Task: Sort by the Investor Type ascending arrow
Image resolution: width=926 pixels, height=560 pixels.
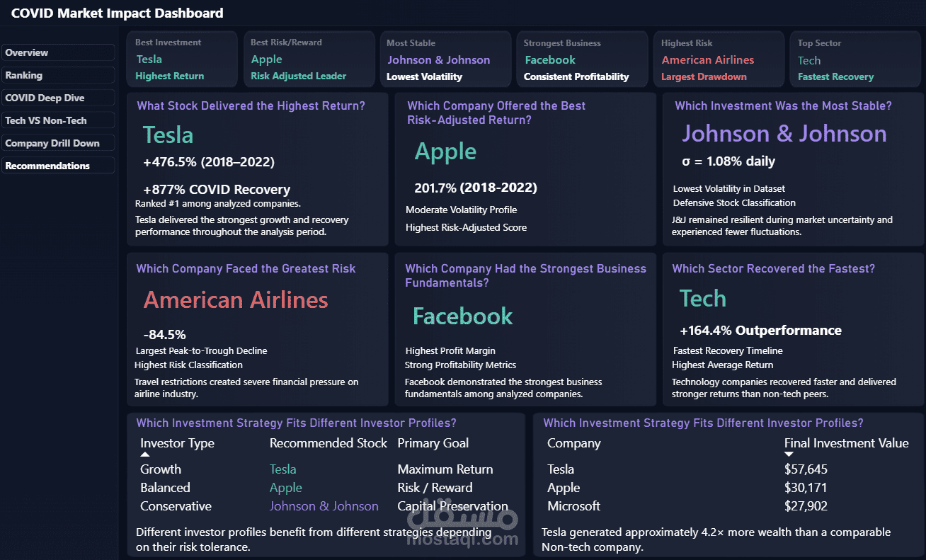Action: coord(145,455)
